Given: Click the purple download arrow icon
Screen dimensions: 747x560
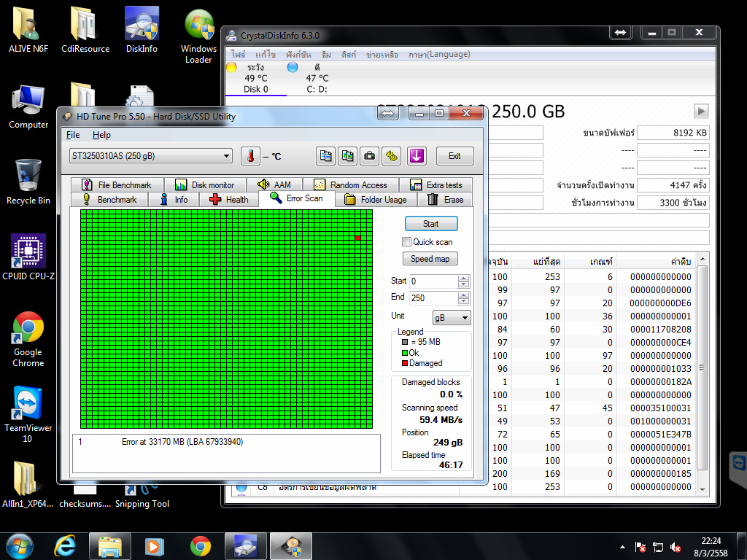Looking at the screenshot, I should [417, 156].
